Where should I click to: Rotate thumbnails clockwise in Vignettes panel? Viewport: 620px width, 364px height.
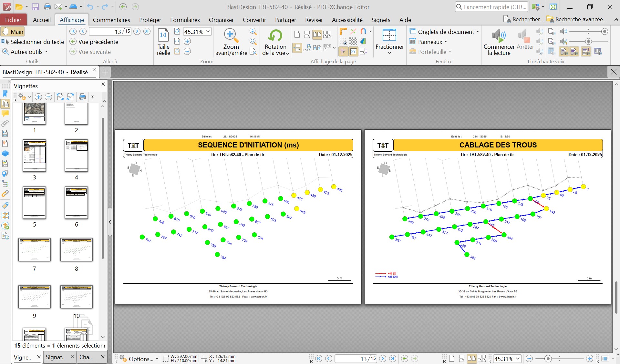[70, 97]
